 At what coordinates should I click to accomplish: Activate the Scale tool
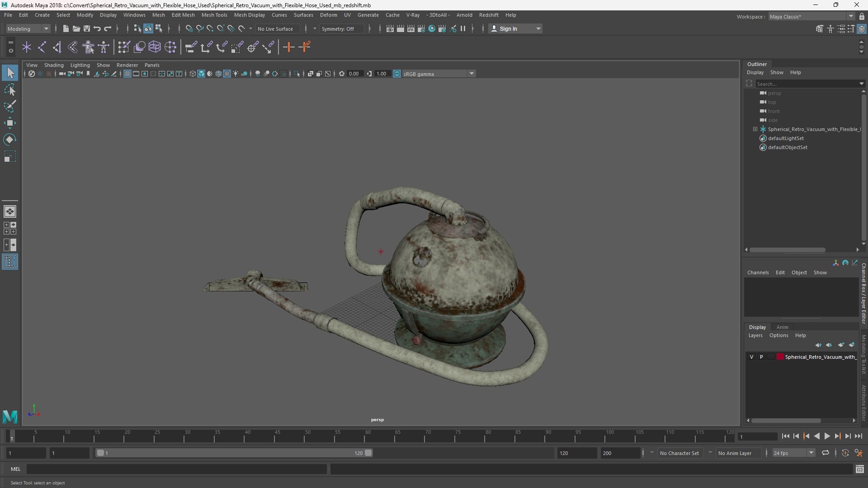pyautogui.click(x=10, y=156)
